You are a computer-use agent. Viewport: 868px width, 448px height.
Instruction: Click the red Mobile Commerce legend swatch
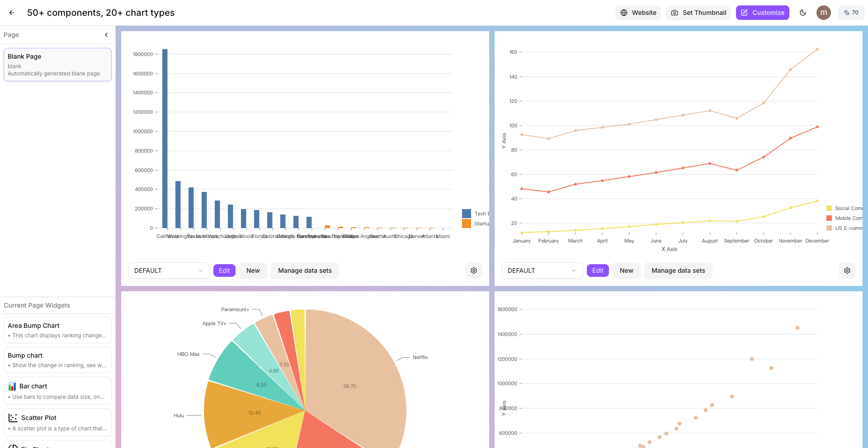click(829, 218)
